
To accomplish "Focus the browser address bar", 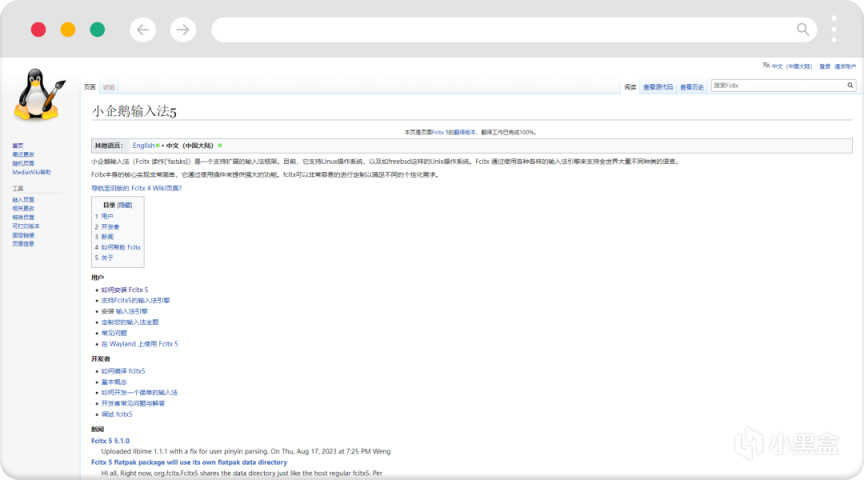I will pos(514,30).
